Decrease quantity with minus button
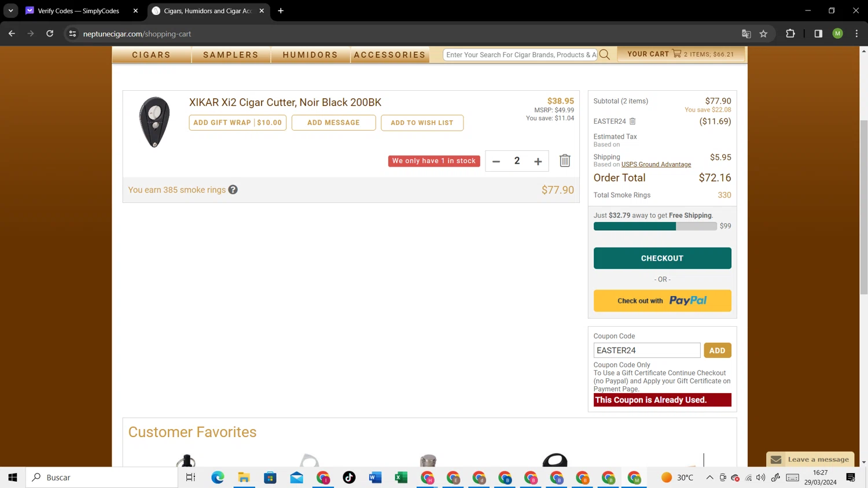 [496, 161]
